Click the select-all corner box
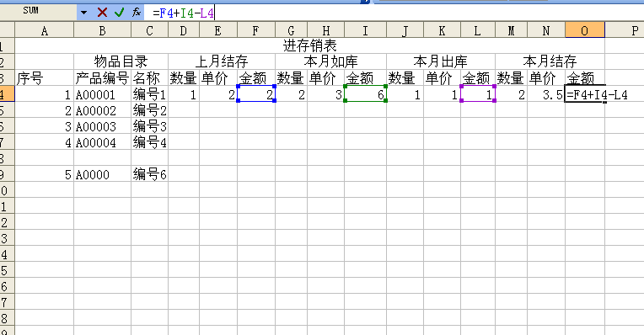The height and width of the screenshot is (335, 644). click(7, 30)
